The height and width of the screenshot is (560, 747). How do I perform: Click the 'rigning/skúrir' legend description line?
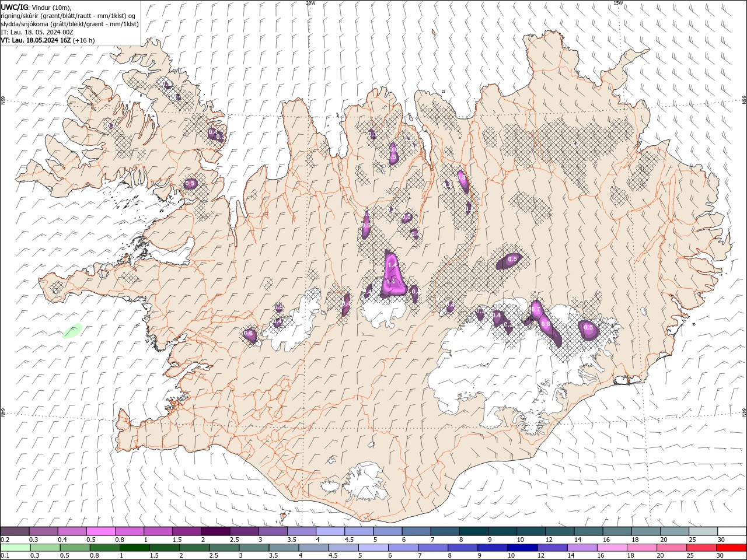click(x=68, y=15)
